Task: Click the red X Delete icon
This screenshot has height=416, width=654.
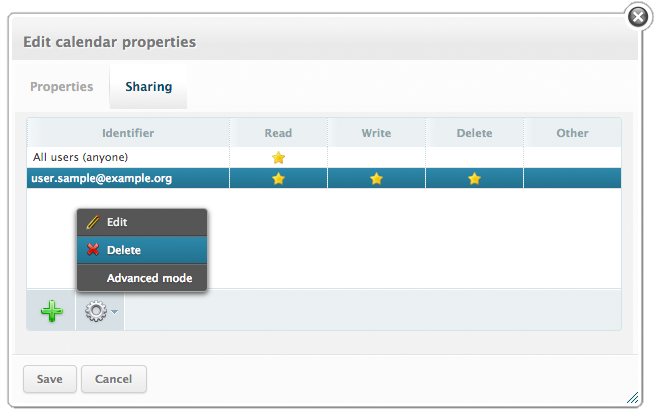Action: (93, 250)
